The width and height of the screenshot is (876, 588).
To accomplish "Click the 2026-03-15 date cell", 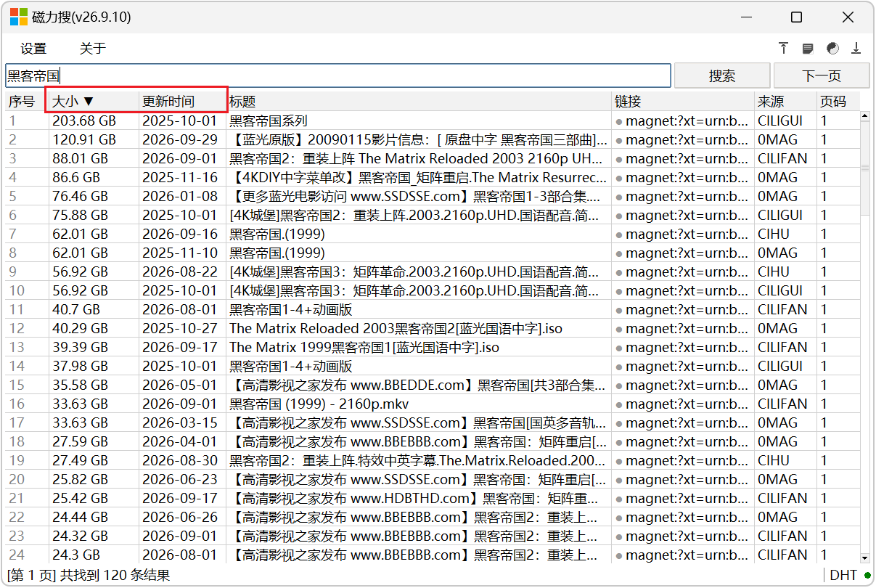I will tap(179, 422).
